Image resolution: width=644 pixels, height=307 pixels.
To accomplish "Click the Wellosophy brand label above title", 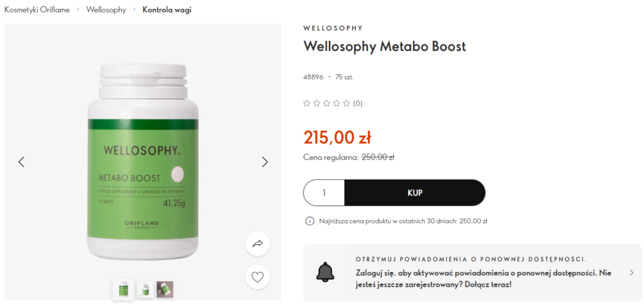I will tap(333, 28).
